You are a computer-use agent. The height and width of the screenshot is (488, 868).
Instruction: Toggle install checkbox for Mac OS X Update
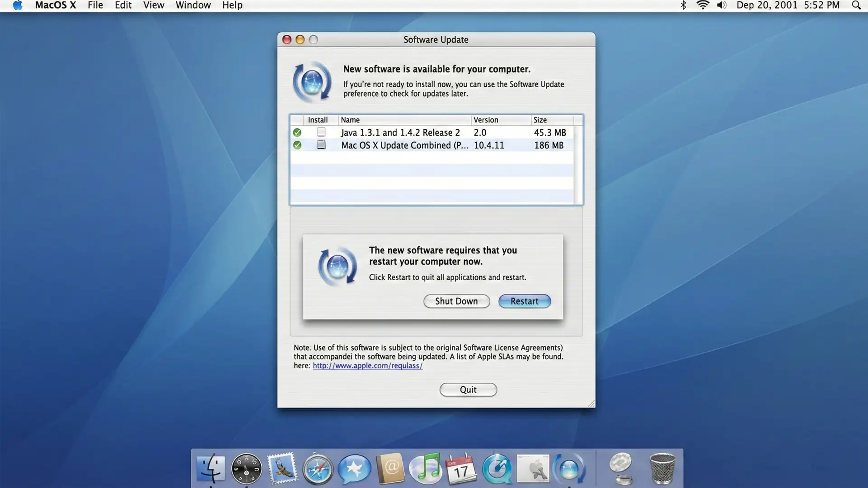pos(321,145)
